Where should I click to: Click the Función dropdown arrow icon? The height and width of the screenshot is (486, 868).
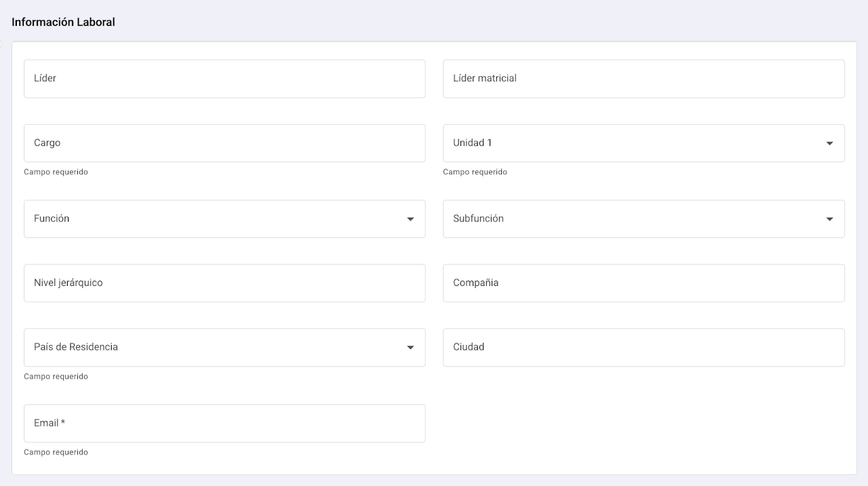click(x=410, y=220)
